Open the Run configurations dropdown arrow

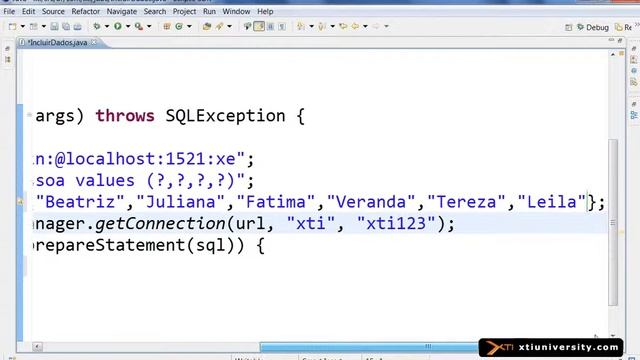pyautogui.click(x=128, y=27)
